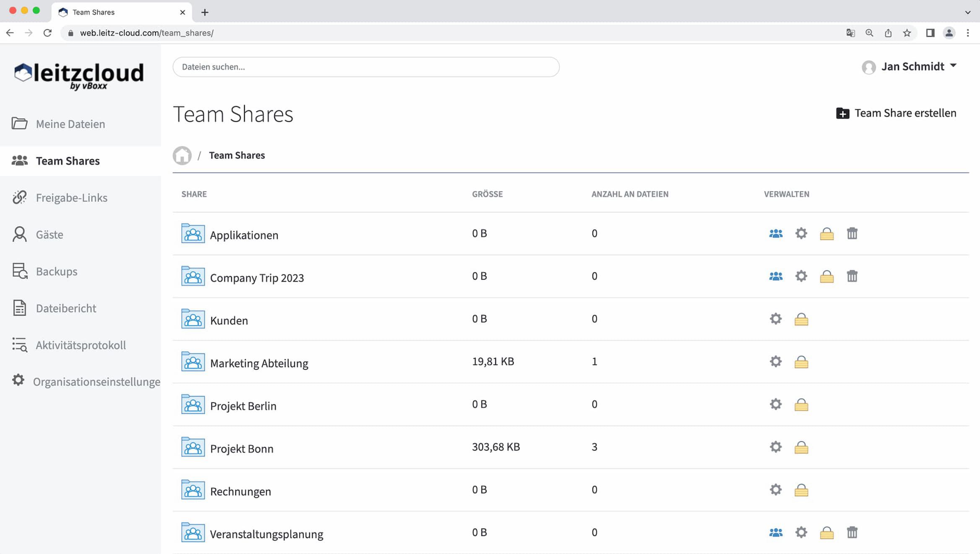Click the browser translate page icon
Screen dimensions: 980x554
coord(850,33)
